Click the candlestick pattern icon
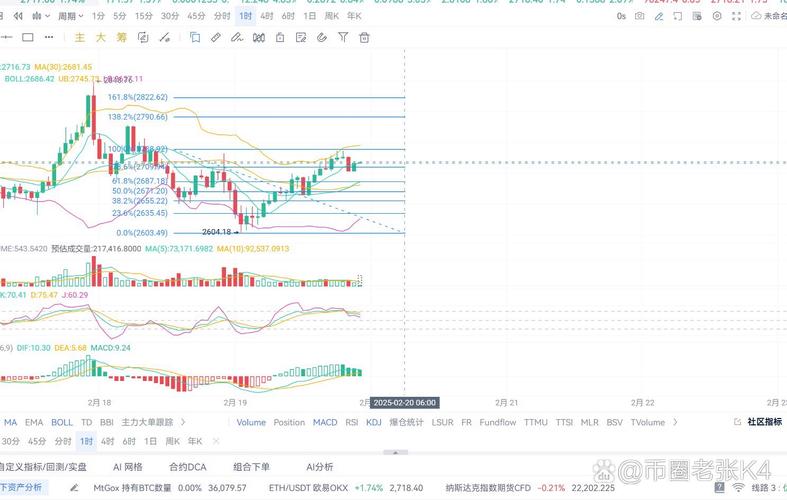Viewport: 787px width, 500px height. [x=258, y=37]
